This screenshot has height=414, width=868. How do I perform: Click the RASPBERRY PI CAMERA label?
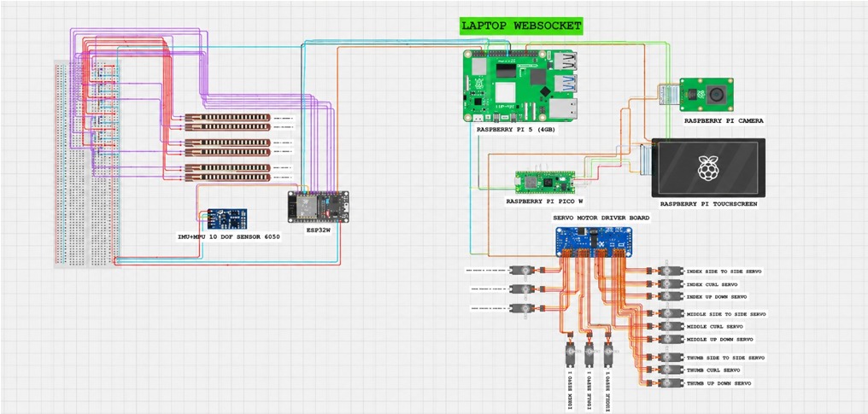[724, 120]
